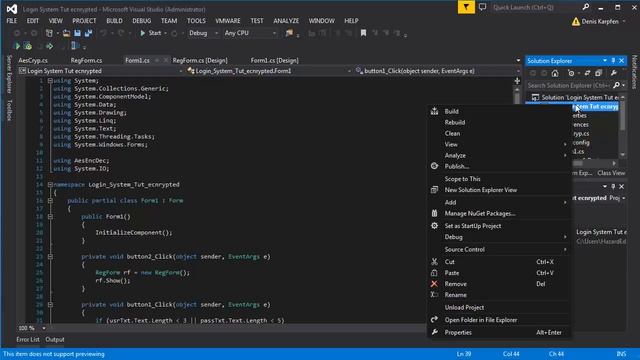Click the Undo arrow icon
Viewport: 640px width, 360px height.
(x=104, y=33)
